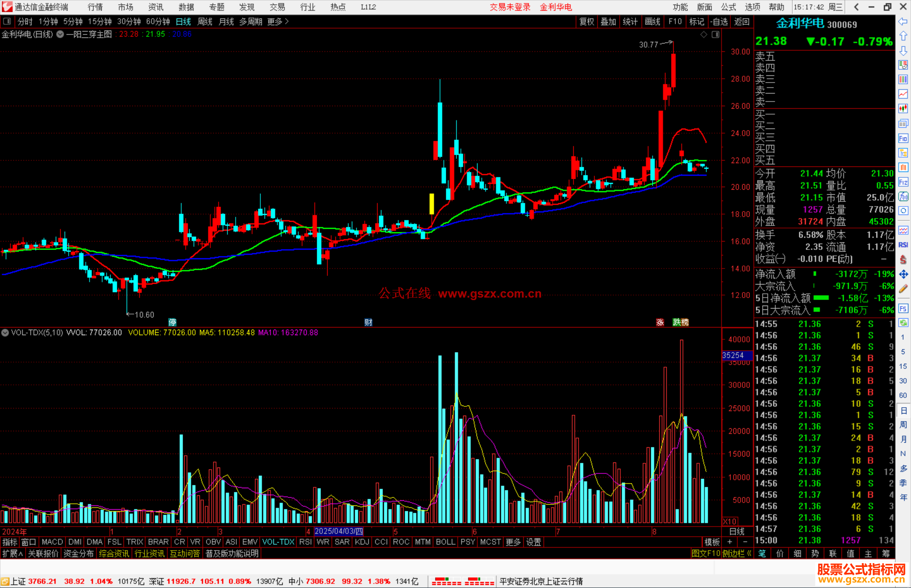Screen dimensions: 911x588
Task: Open the 模板 template dropdown
Action: [712, 542]
